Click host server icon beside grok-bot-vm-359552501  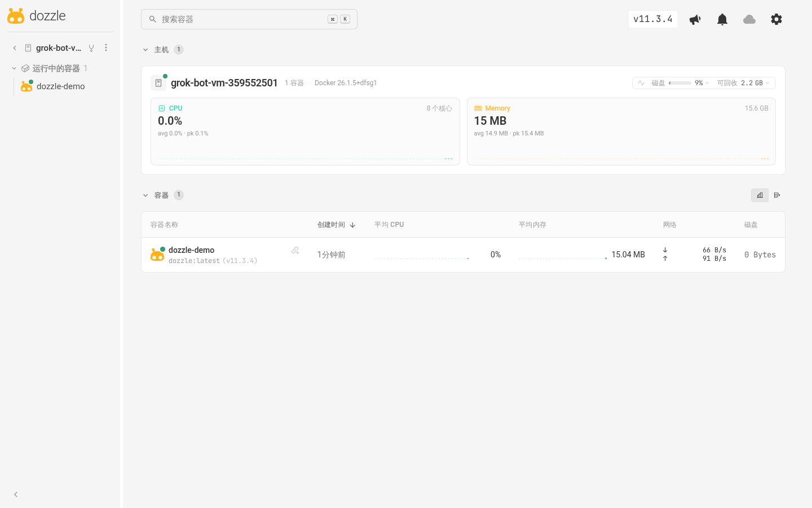pyautogui.click(x=158, y=83)
